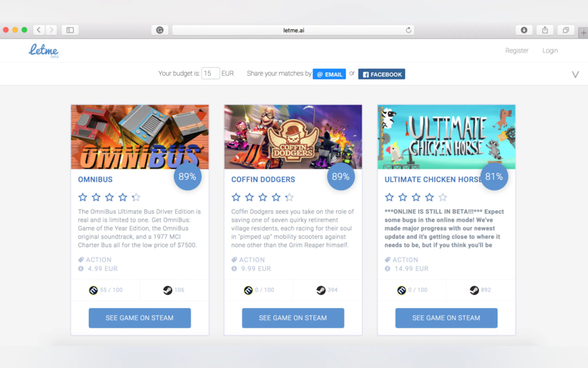Open the Register page
The height and width of the screenshot is (368, 588).
517,50
